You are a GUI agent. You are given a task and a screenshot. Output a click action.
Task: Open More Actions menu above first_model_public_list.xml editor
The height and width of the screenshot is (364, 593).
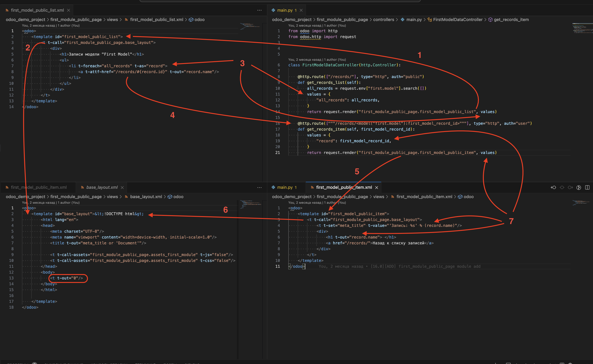pyautogui.click(x=259, y=10)
